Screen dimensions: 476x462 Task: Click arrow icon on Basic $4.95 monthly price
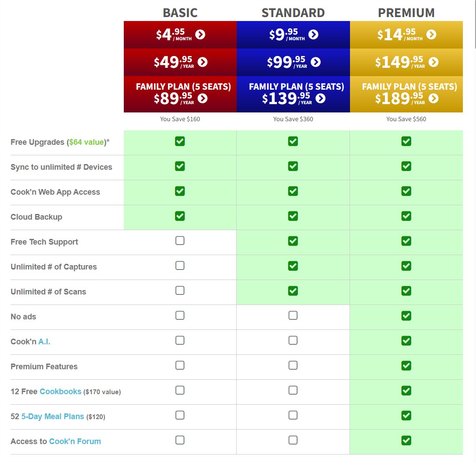tap(200, 35)
